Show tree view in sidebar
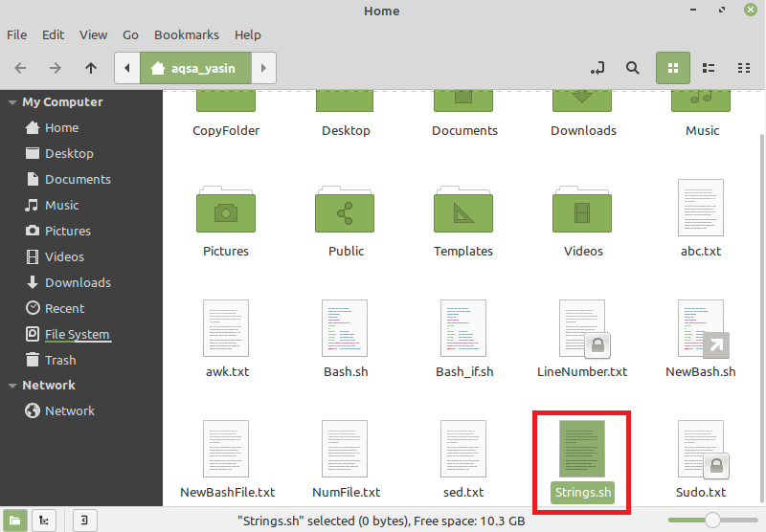This screenshot has width=766, height=532. [44, 521]
